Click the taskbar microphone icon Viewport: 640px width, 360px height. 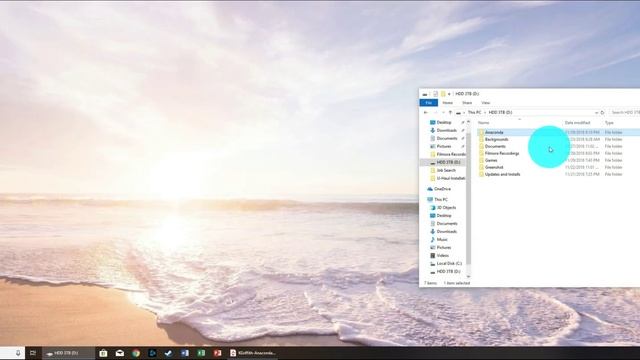click(x=18, y=353)
